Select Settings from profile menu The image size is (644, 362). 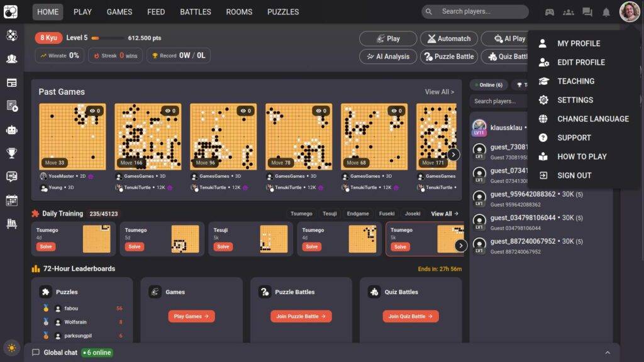point(575,100)
